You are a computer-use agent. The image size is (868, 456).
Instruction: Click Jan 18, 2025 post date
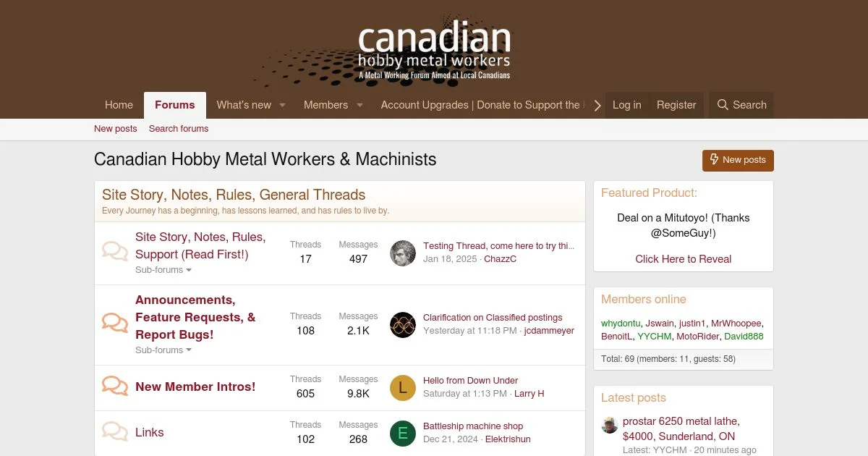(x=450, y=259)
